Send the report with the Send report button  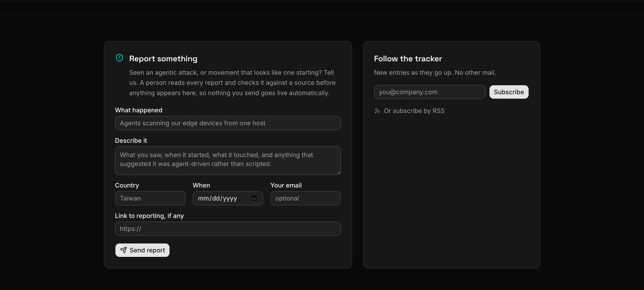pyautogui.click(x=142, y=250)
